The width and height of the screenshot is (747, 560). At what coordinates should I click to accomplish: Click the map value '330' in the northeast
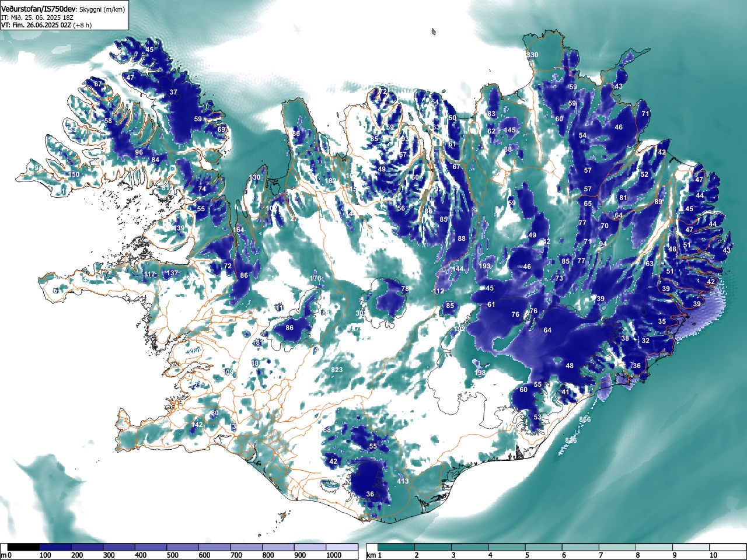click(x=532, y=55)
